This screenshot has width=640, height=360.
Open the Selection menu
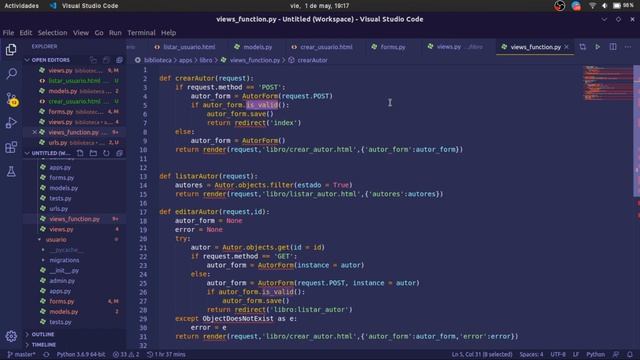(x=52, y=33)
